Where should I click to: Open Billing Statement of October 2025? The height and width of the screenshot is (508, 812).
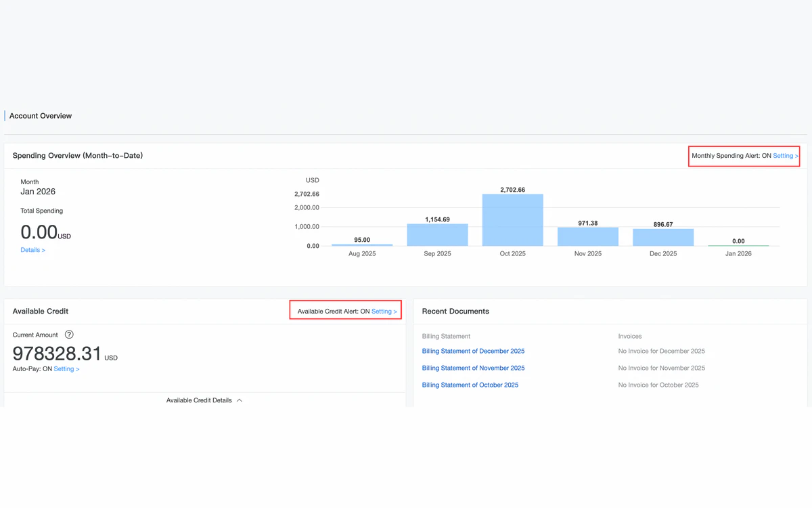(x=470, y=385)
